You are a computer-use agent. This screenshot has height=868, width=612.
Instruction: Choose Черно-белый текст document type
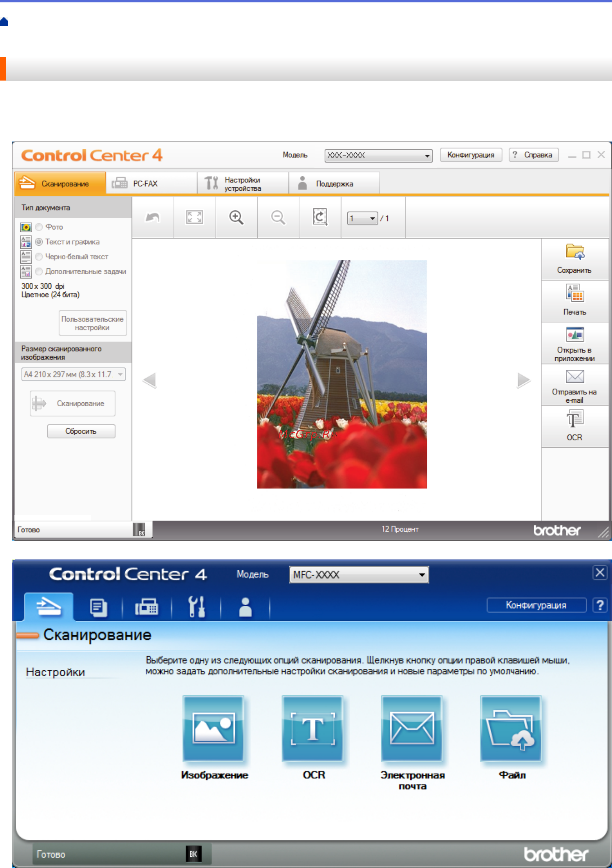click(39, 256)
